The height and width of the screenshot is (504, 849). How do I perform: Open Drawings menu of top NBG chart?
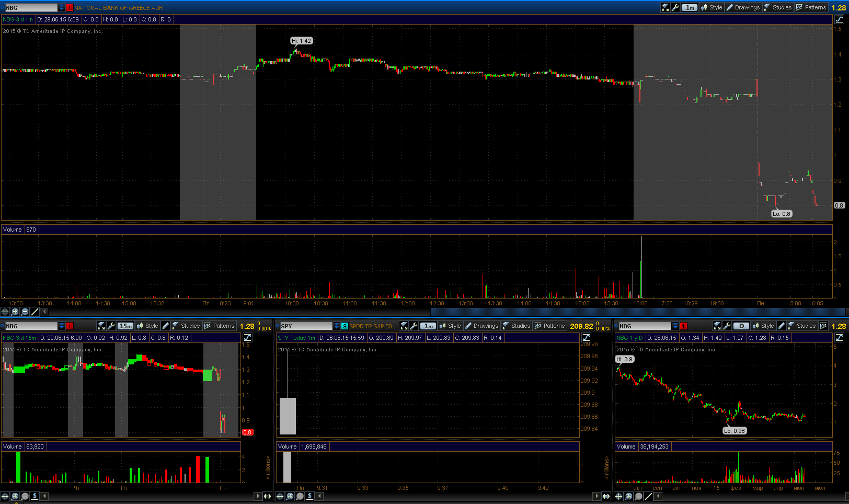[743, 7]
